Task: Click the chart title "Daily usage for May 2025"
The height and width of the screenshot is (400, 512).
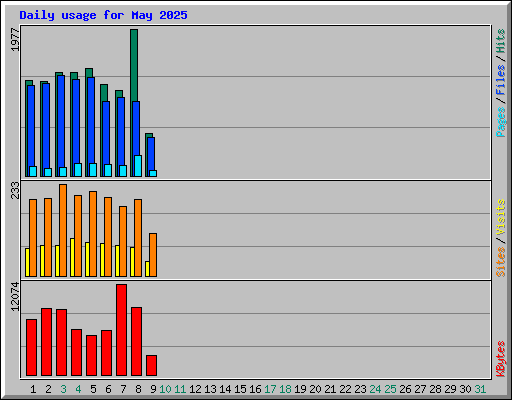Action: [x=103, y=15]
